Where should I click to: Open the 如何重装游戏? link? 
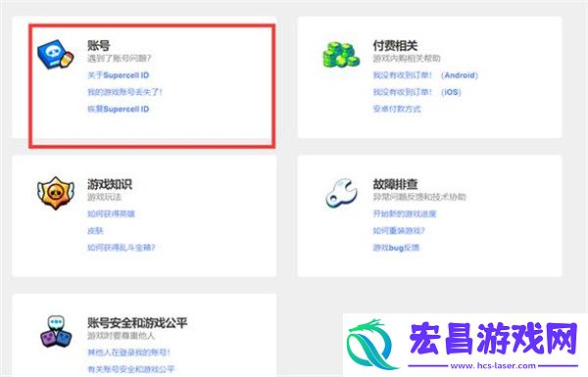click(x=399, y=231)
